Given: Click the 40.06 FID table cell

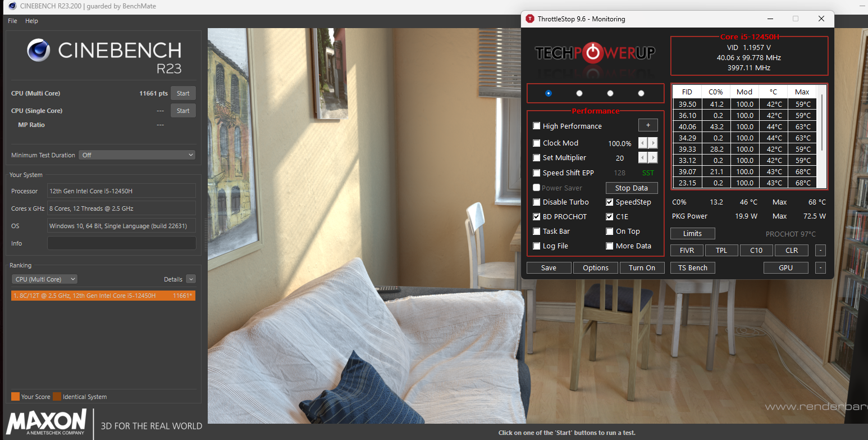Looking at the screenshot, I should tap(687, 126).
